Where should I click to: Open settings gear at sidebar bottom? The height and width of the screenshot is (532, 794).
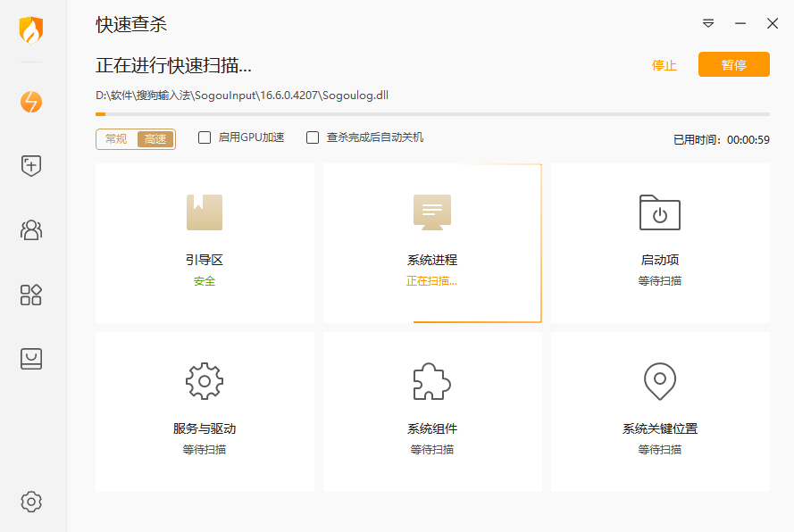click(x=31, y=502)
